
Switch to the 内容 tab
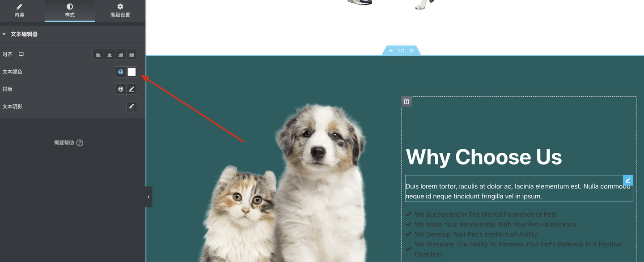click(x=19, y=11)
